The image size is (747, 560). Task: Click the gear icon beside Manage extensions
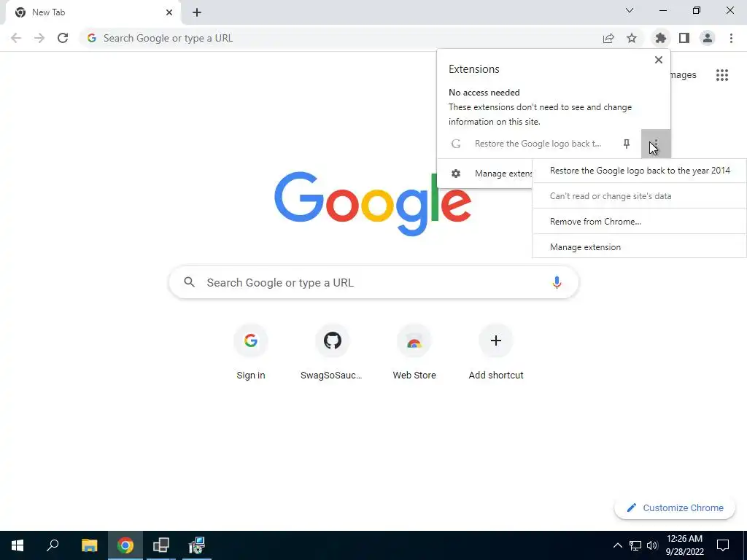tap(456, 174)
